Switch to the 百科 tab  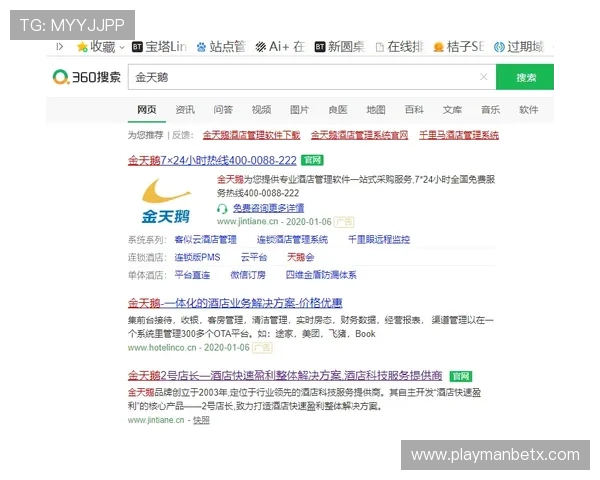pyautogui.click(x=414, y=110)
